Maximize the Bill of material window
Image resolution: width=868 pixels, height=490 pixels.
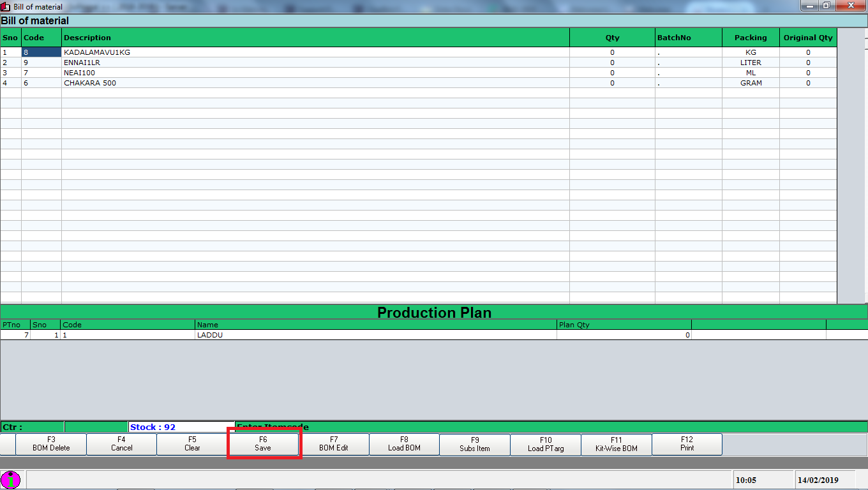click(x=827, y=5)
